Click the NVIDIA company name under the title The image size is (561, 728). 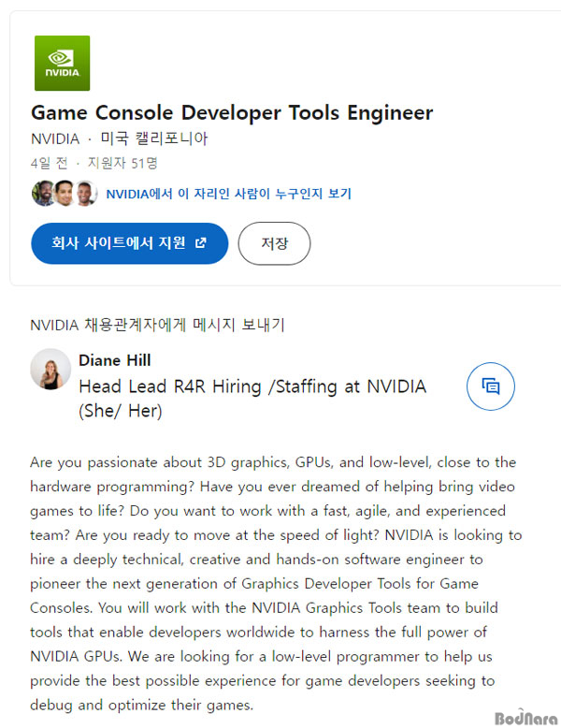click(x=54, y=138)
